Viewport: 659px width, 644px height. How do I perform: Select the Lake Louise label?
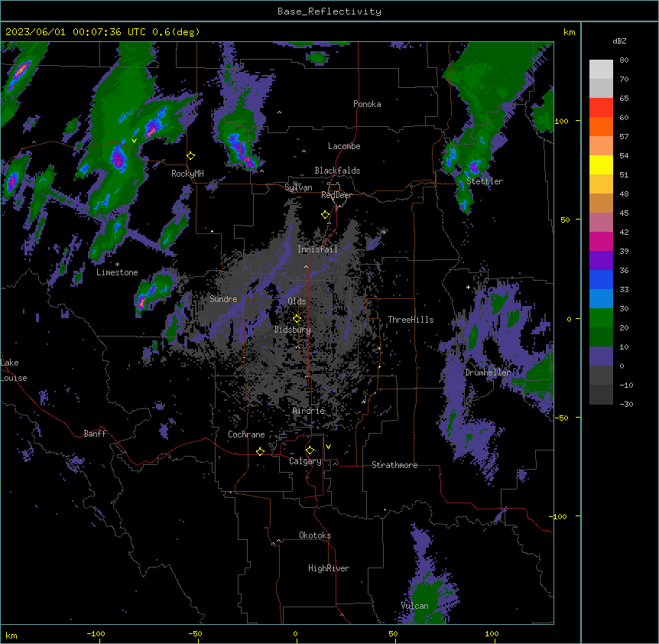pyautogui.click(x=14, y=370)
